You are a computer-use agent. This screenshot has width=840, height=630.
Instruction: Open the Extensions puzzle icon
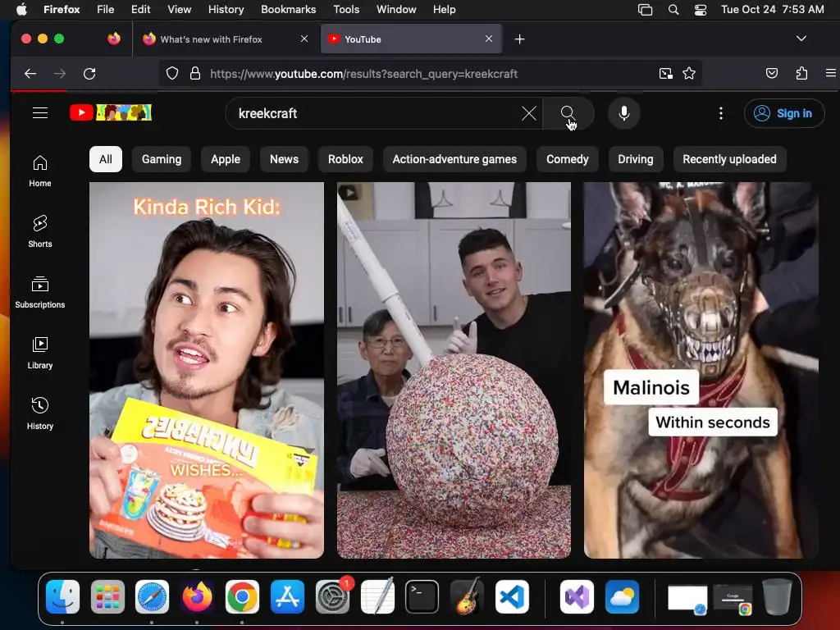pyautogui.click(x=801, y=73)
